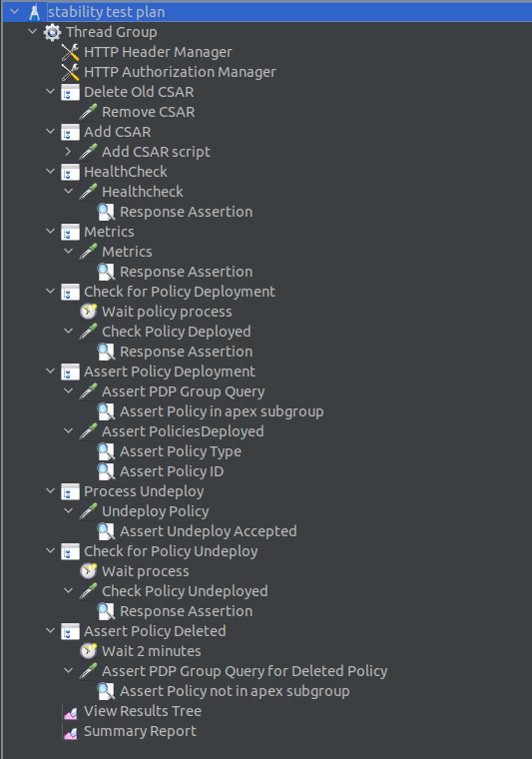532x759 pixels.
Task: Select the 'Check Policy Undeployed' label
Action: point(185,591)
